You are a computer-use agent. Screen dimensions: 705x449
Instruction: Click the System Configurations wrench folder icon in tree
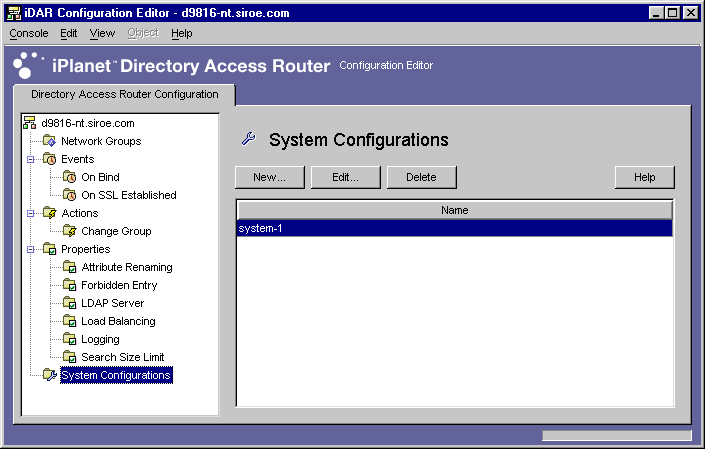49,374
